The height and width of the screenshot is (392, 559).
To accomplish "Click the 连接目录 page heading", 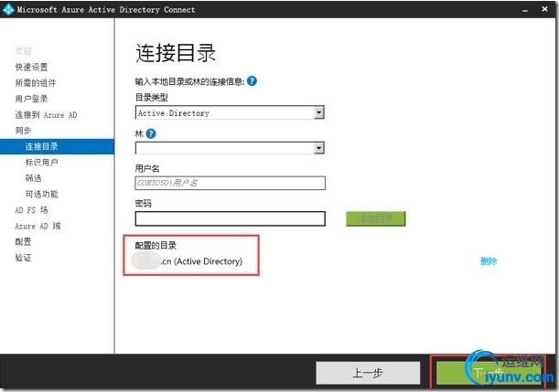I will [x=176, y=53].
